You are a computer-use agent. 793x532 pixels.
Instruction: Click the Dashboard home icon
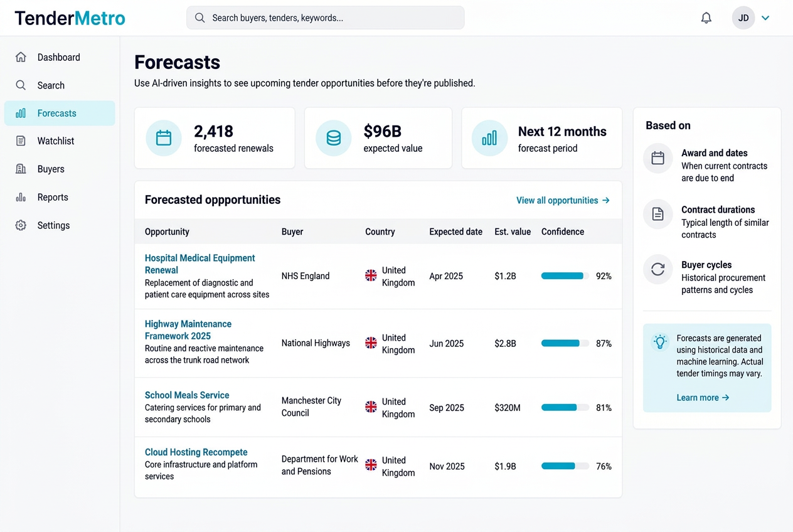(x=21, y=57)
